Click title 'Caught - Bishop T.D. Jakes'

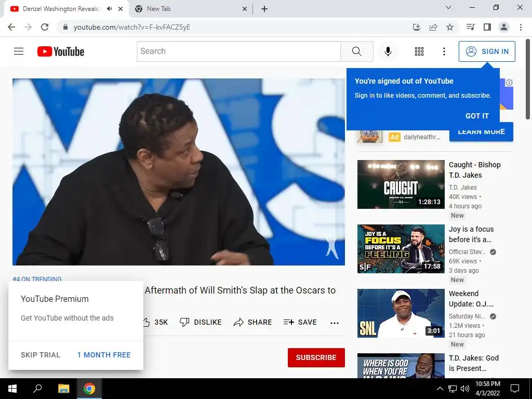pos(474,170)
